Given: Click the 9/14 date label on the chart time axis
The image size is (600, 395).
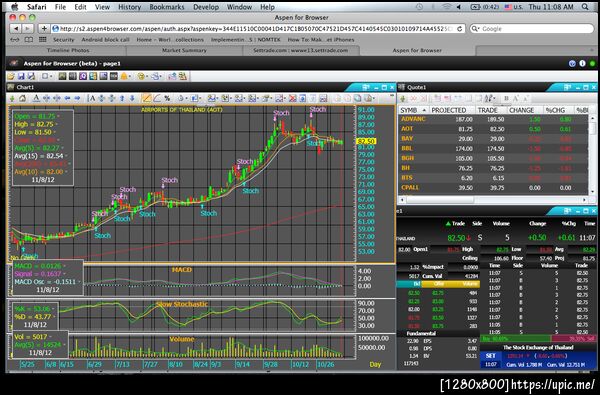Looking at the screenshot, I should coord(242,364).
